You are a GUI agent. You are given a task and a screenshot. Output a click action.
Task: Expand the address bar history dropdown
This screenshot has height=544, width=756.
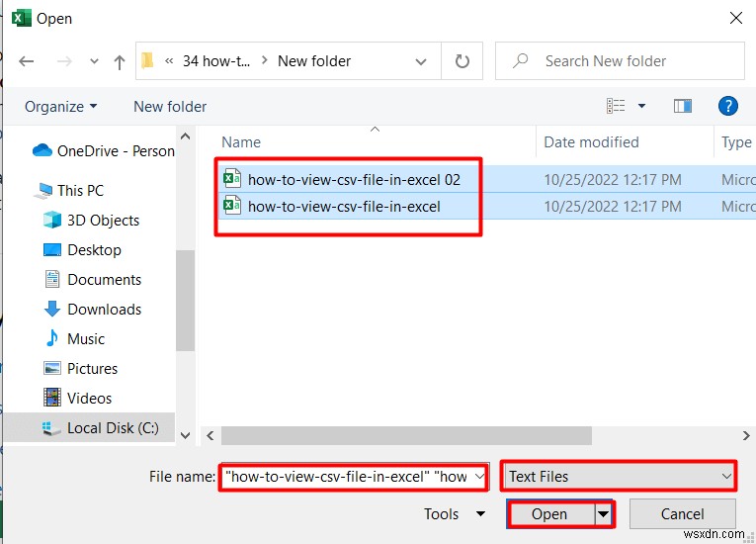point(421,61)
